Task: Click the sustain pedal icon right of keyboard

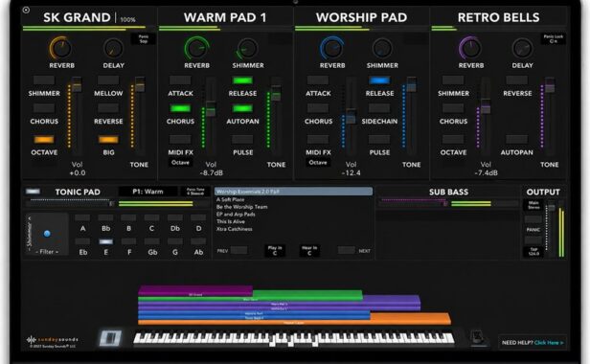Action: pyautogui.click(x=478, y=337)
